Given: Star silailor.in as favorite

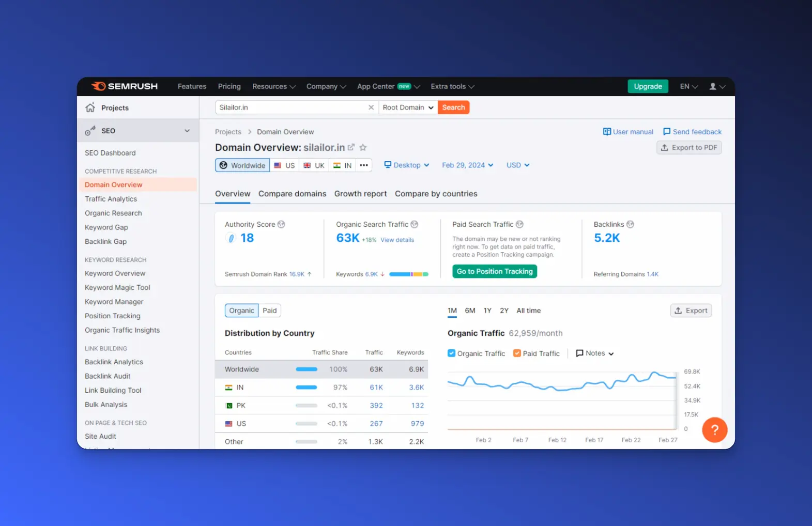Looking at the screenshot, I should coord(363,147).
